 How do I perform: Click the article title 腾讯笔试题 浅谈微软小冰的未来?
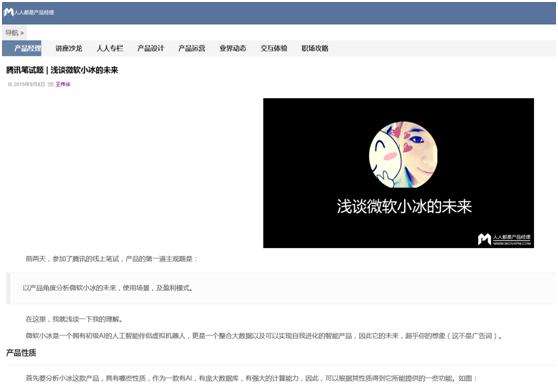[x=62, y=70]
